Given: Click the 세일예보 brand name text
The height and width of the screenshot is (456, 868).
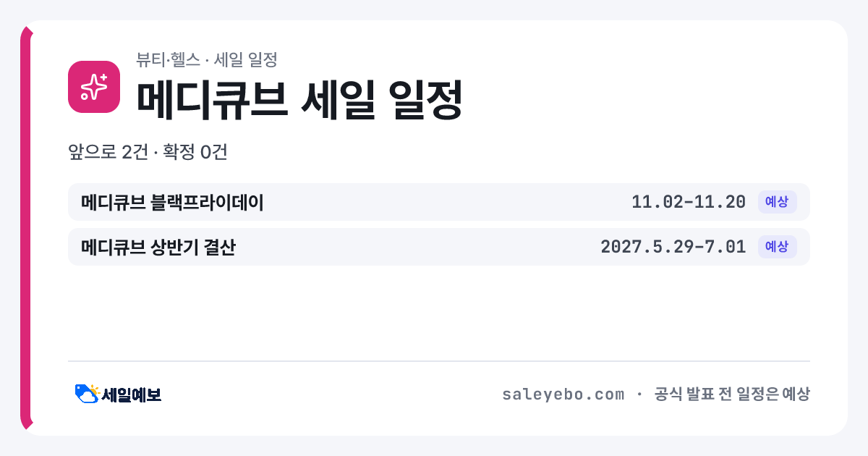Looking at the screenshot, I should (x=131, y=394).
